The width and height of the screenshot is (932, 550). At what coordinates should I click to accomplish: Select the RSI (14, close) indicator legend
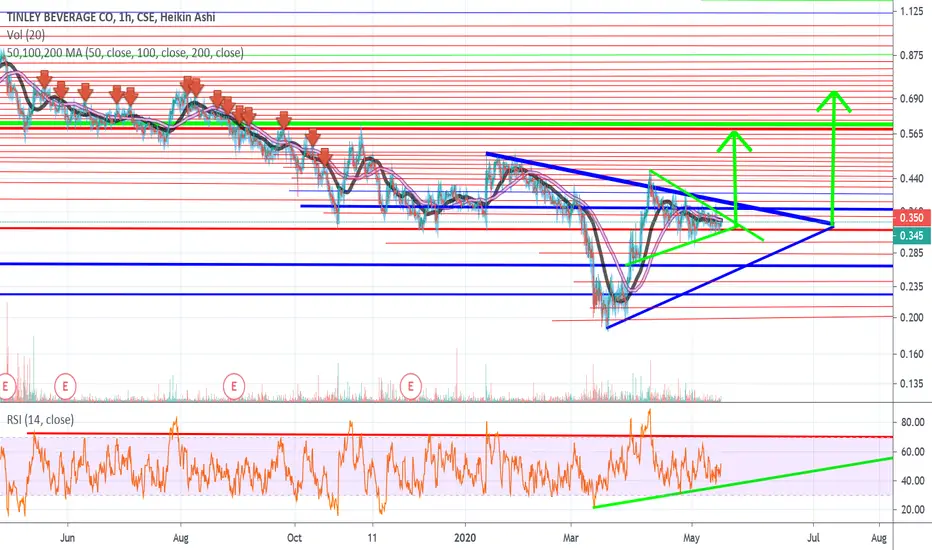tap(40, 420)
